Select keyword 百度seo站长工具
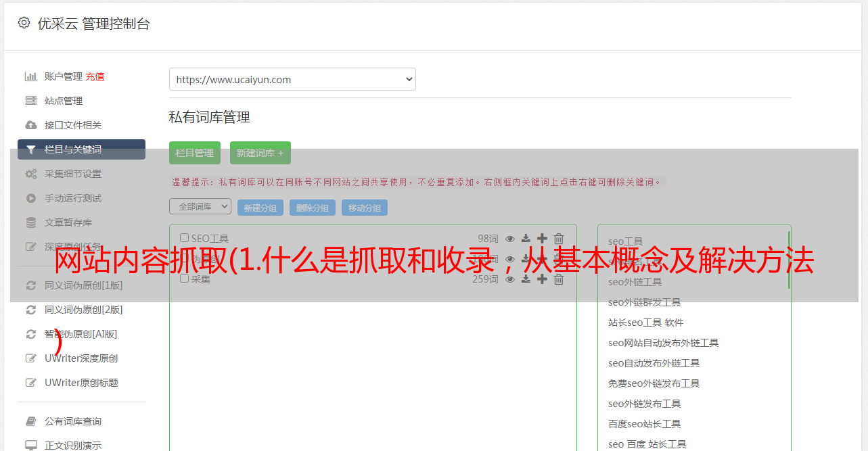Screen dimensions: 868x451 click(645, 424)
